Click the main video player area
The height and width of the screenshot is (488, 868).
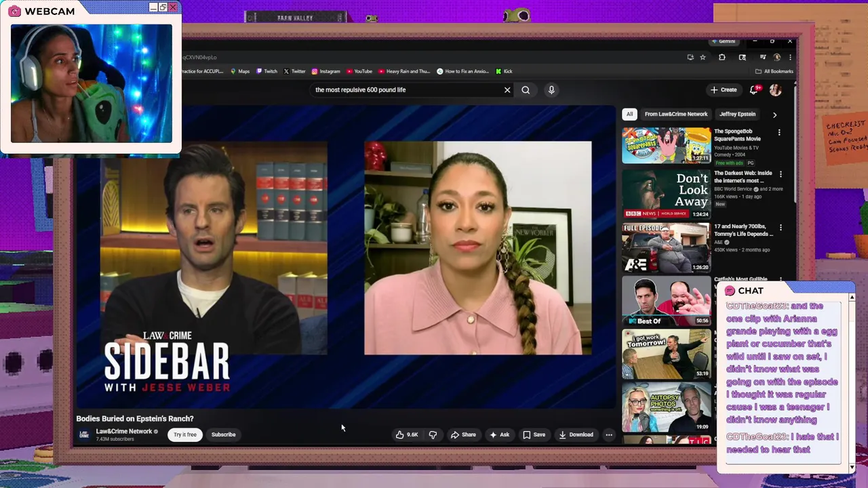pyautogui.click(x=344, y=258)
